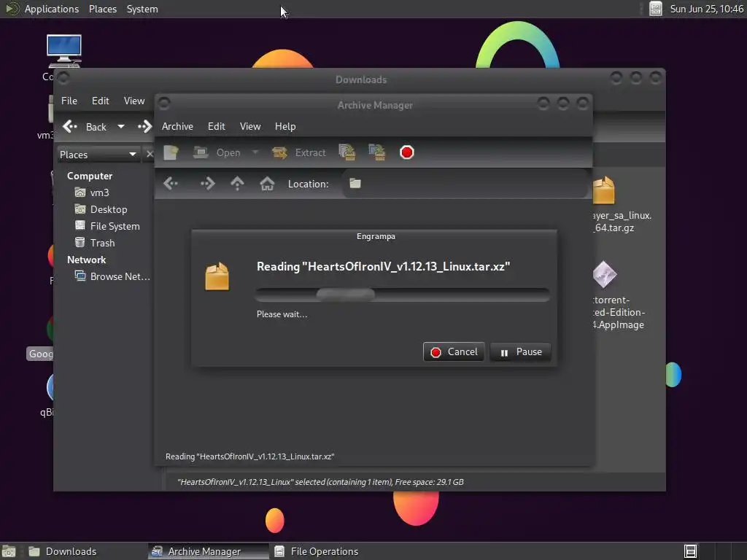Click the Please wait... text in the dialog
Viewport: 747px width, 560px height.
coord(282,314)
